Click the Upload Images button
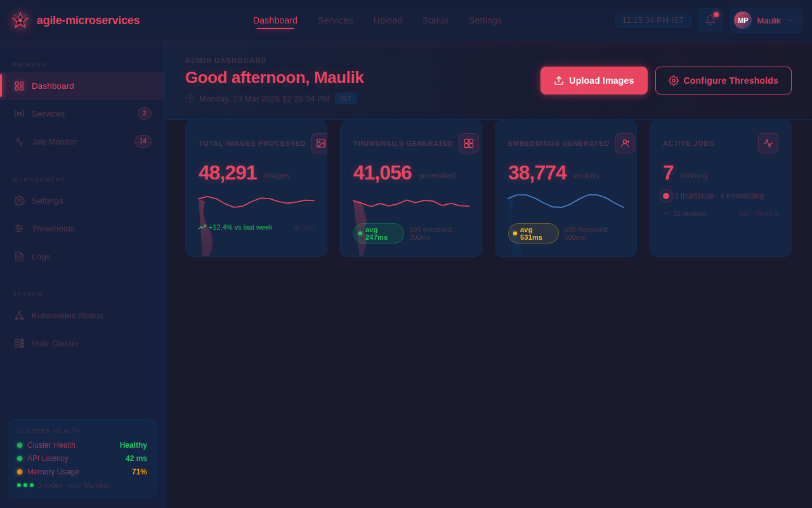Viewport: 812px width, 508px height. click(594, 81)
